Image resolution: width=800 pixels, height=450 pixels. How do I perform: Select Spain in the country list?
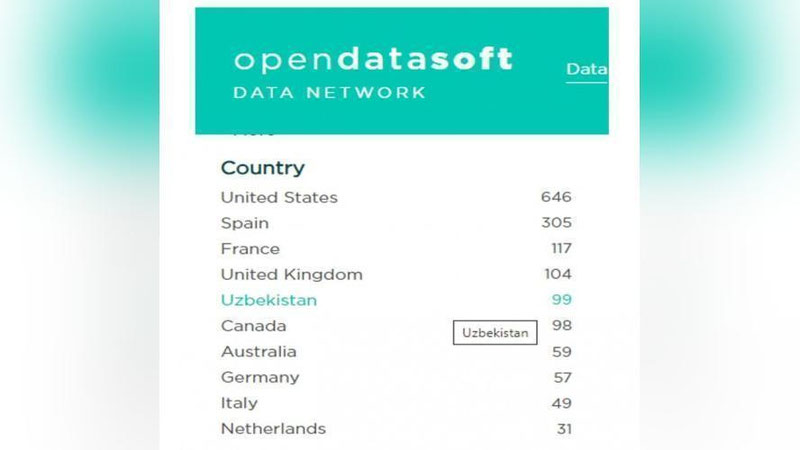click(x=245, y=223)
